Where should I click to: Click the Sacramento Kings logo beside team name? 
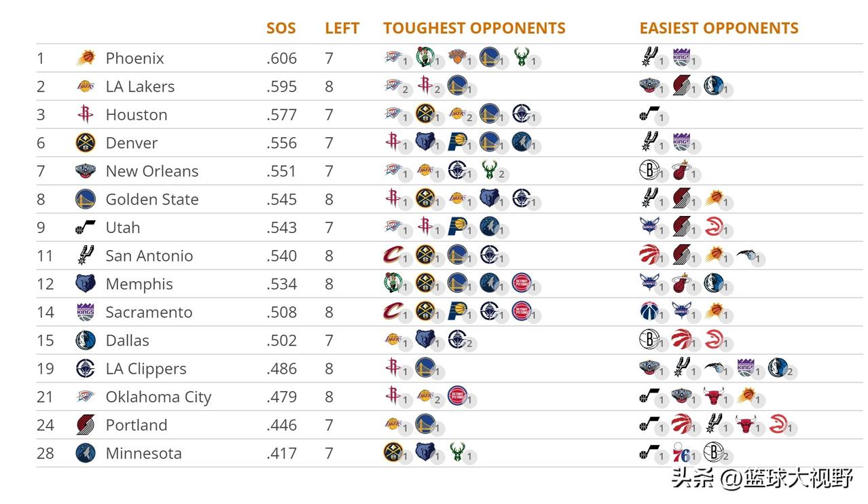click(x=86, y=312)
